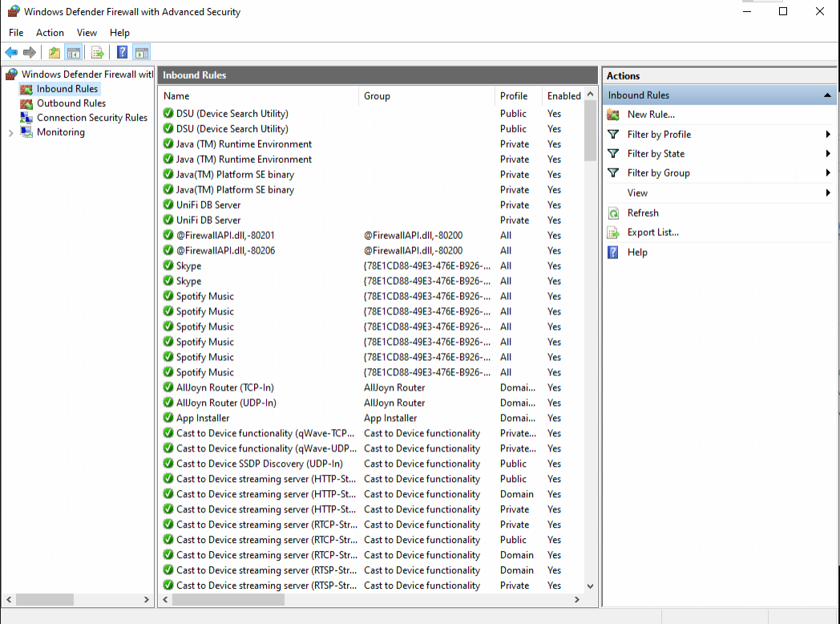Click the firewall root node icon in tree
Screen dimensions: 840x624
pos(11,75)
